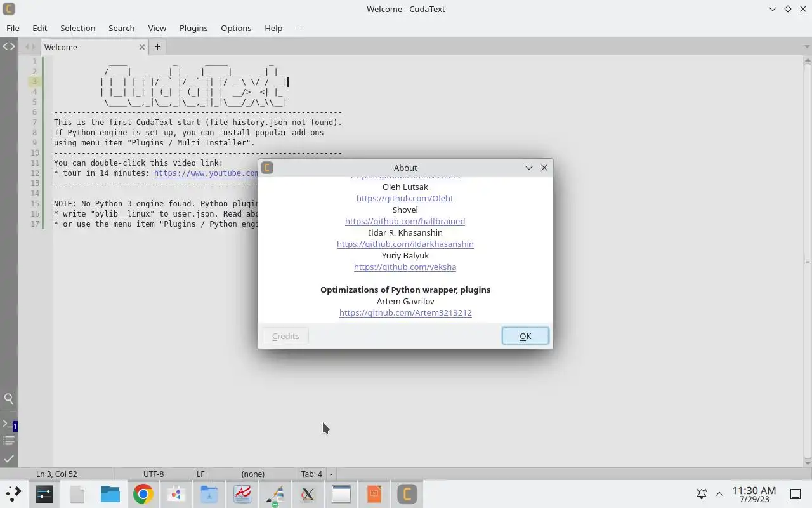Open the github.com/veksha link

point(405,267)
